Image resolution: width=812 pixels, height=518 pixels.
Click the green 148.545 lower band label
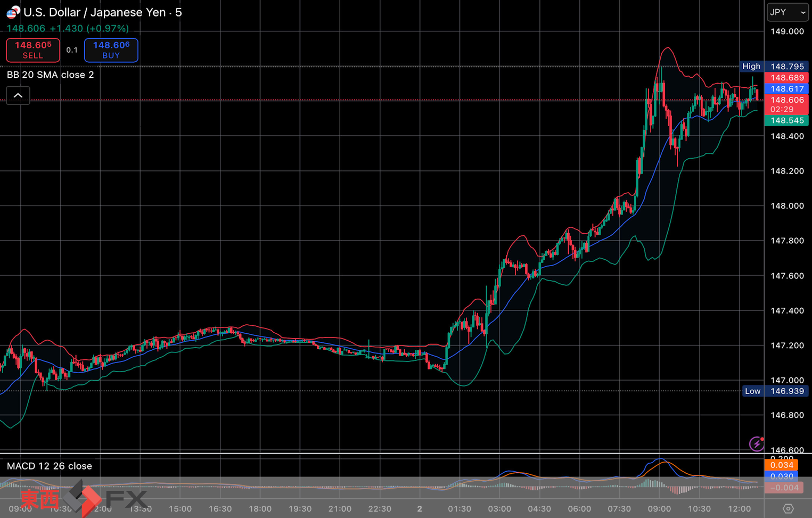tap(786, 120)
